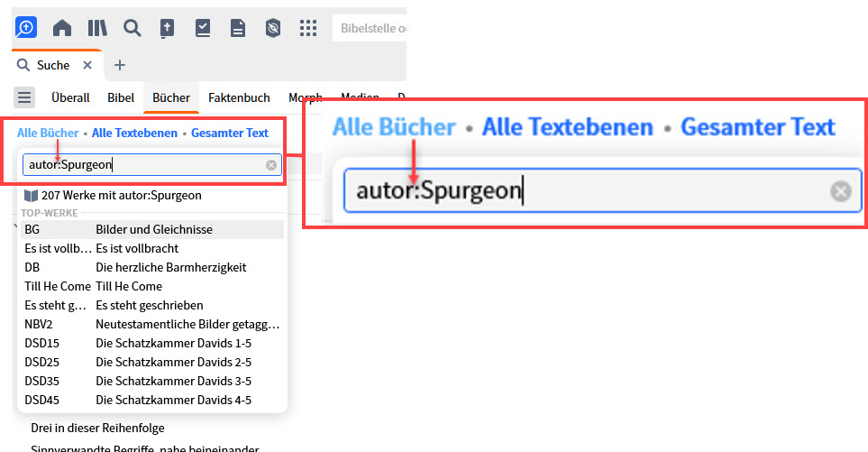Viewport: 868px width, 452px height.
Task: Click the blue Logos app icon
Action: point(26,27)
